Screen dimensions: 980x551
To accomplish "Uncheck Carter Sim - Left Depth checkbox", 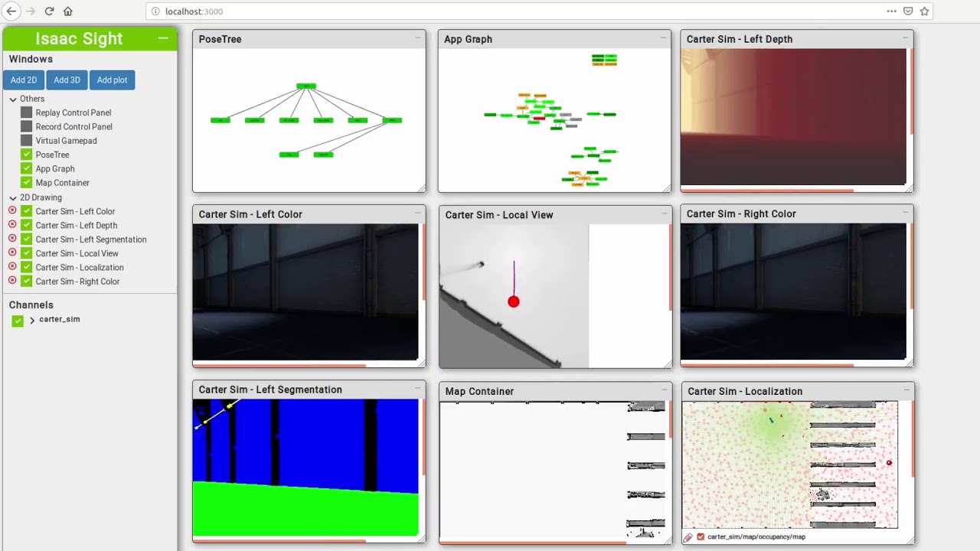I will [27, 225].
